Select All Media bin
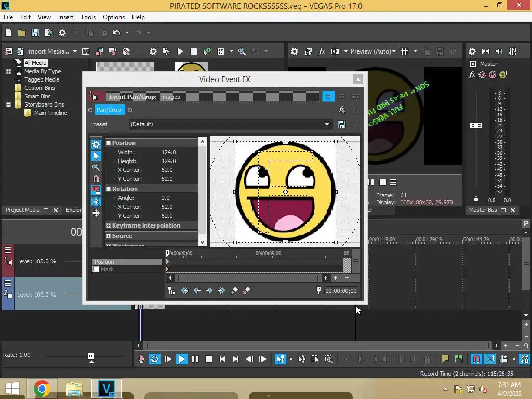The image size is (532, 399). pos(35,63)
